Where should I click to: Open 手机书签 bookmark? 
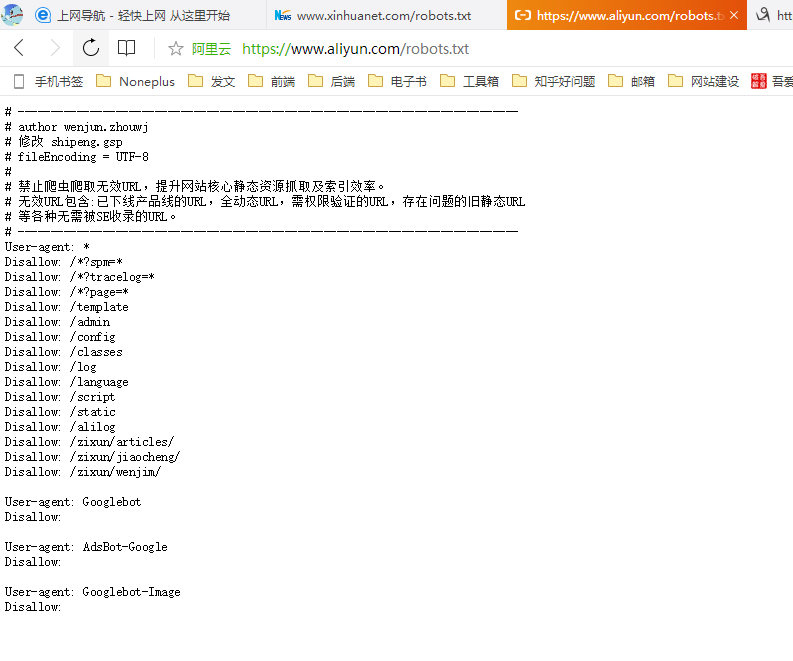pos(48,81)
